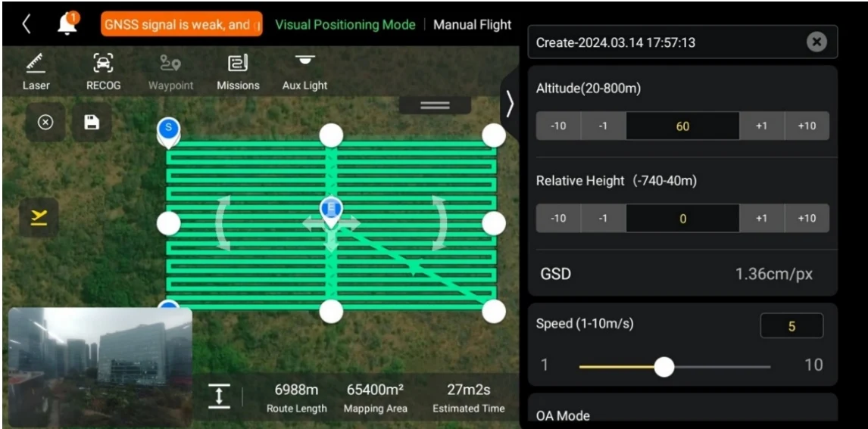Screen dimensions: 868x429
Task: Go back using the top-left arrow
Action: pyautogui.click(x=26, y=24)
